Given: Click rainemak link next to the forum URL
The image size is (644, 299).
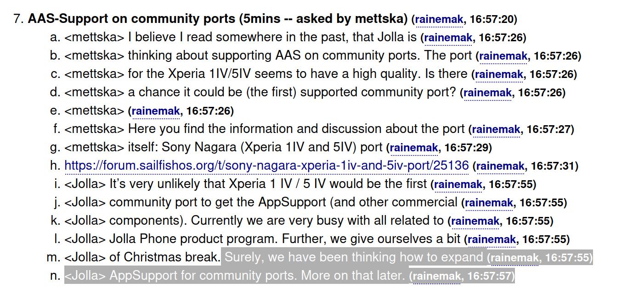Looking at the screenshot, I should point(500,166).
